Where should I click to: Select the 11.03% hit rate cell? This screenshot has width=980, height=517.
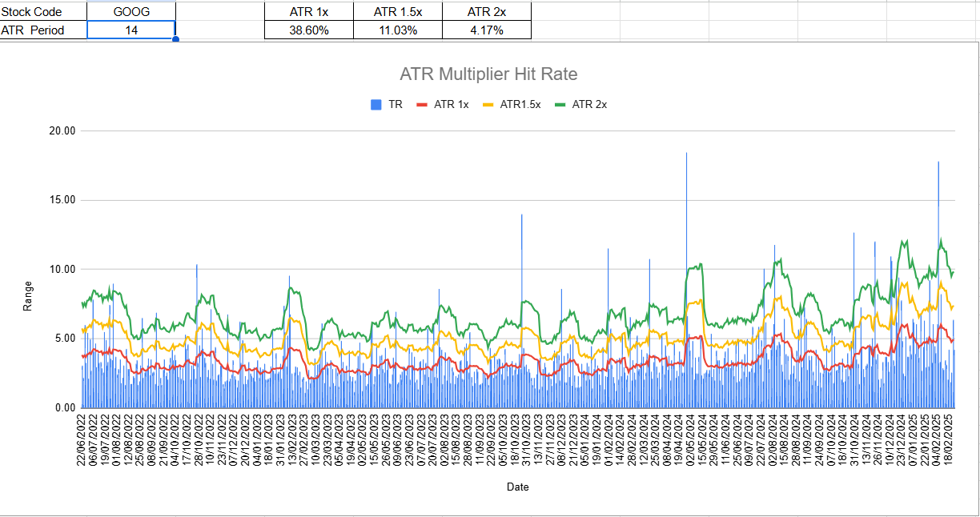pos(398,30)
